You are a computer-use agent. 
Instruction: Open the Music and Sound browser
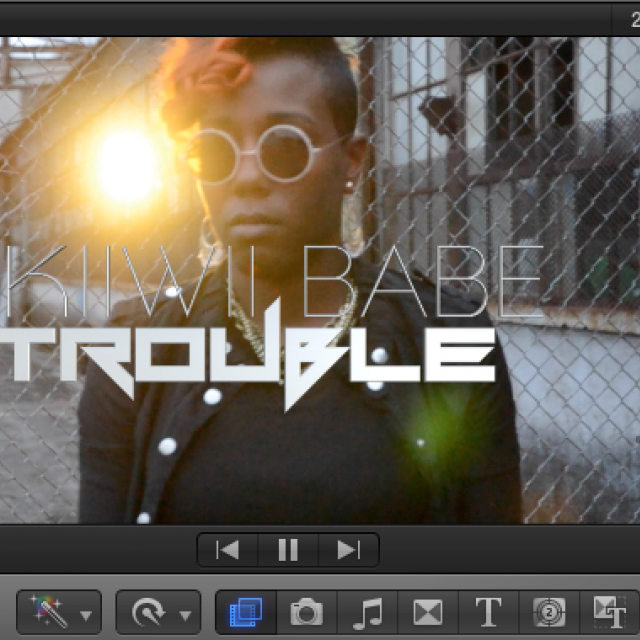point(367,612)
